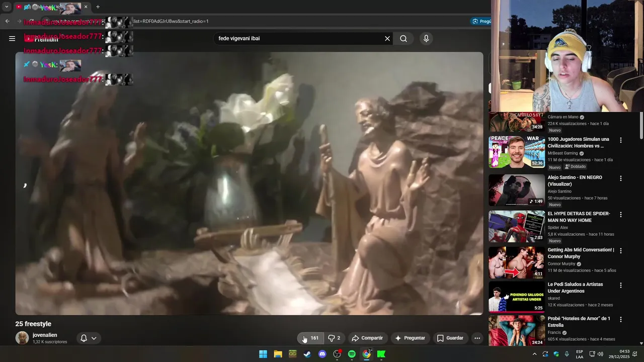Screen dimensions: 644x362
Task: Click the 'Spider Alex' channel name
Action: (557, 228)
